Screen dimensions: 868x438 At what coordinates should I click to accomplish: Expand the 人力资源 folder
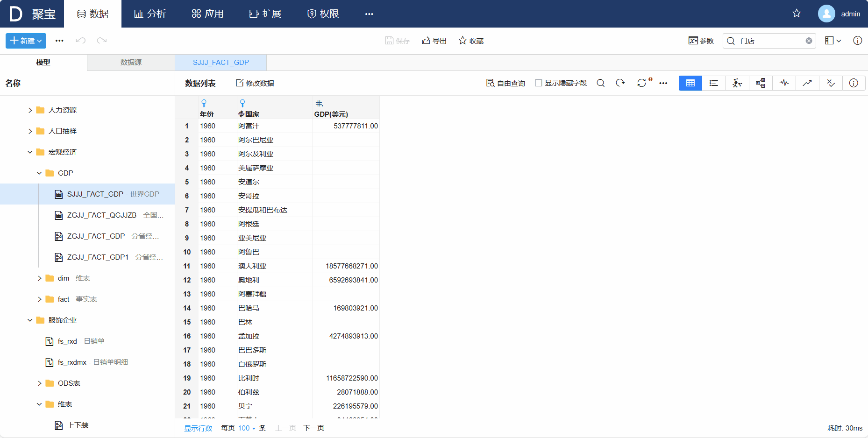click(30, 110)
